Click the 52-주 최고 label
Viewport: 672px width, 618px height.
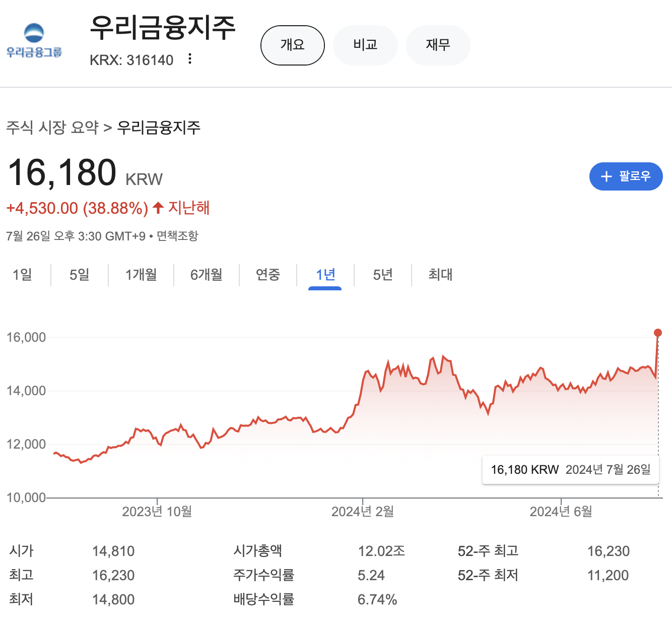[488, 550]
